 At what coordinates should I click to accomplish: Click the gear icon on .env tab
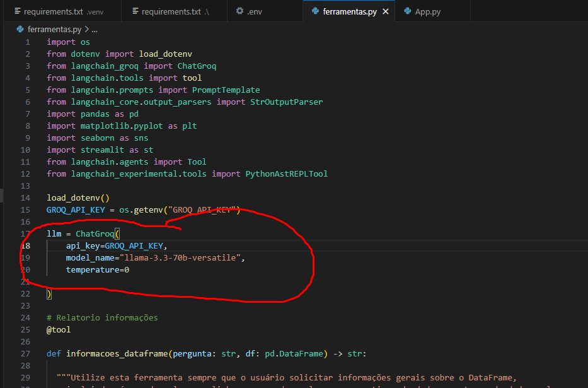point(239,11)
